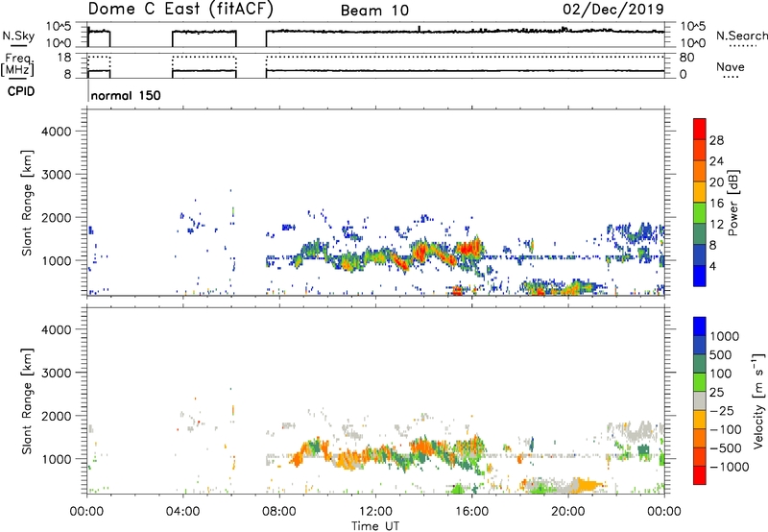This screenshot has width=768, height=532.
Task: Click the '20:00' time axis label
Action: 568,512
